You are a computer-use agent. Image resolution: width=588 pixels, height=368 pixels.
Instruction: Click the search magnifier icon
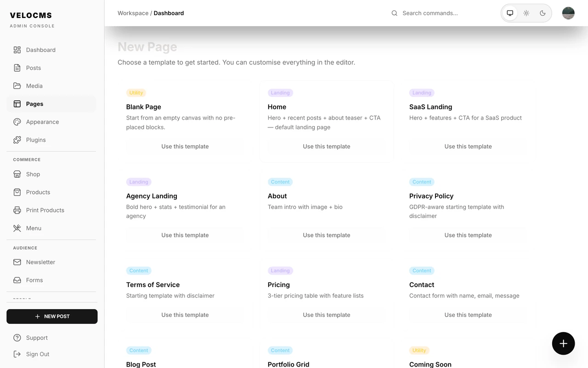point(394,13)
